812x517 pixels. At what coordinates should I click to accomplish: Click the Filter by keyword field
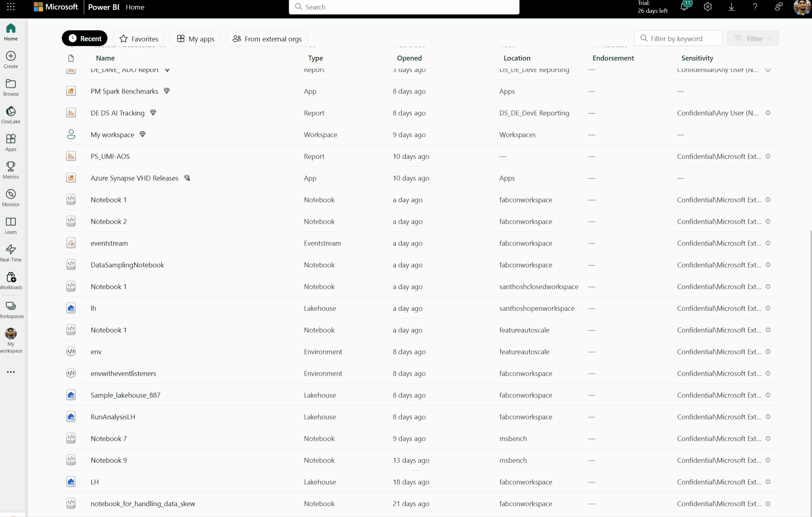(x=679, y=38)
